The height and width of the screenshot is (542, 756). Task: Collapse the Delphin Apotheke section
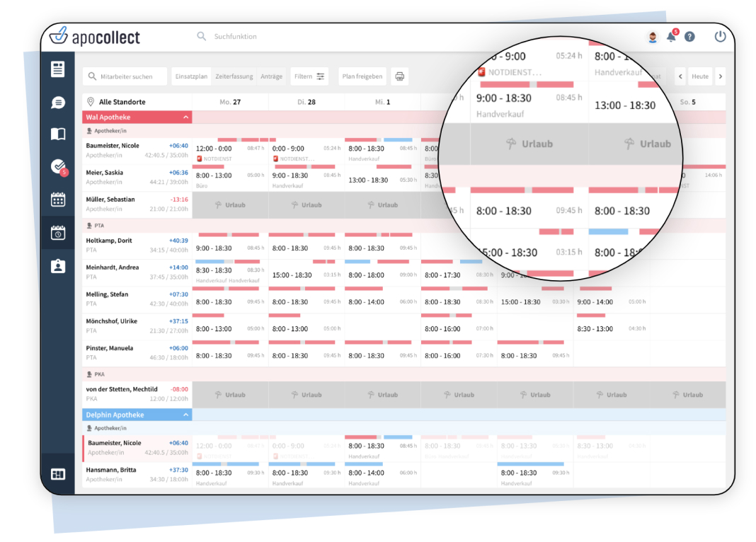(x=185, y=415)
